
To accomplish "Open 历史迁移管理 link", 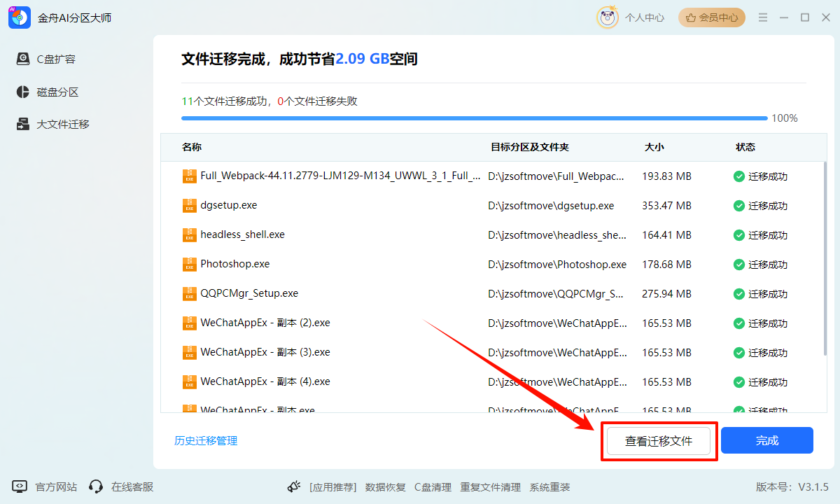I will [206, 441].
